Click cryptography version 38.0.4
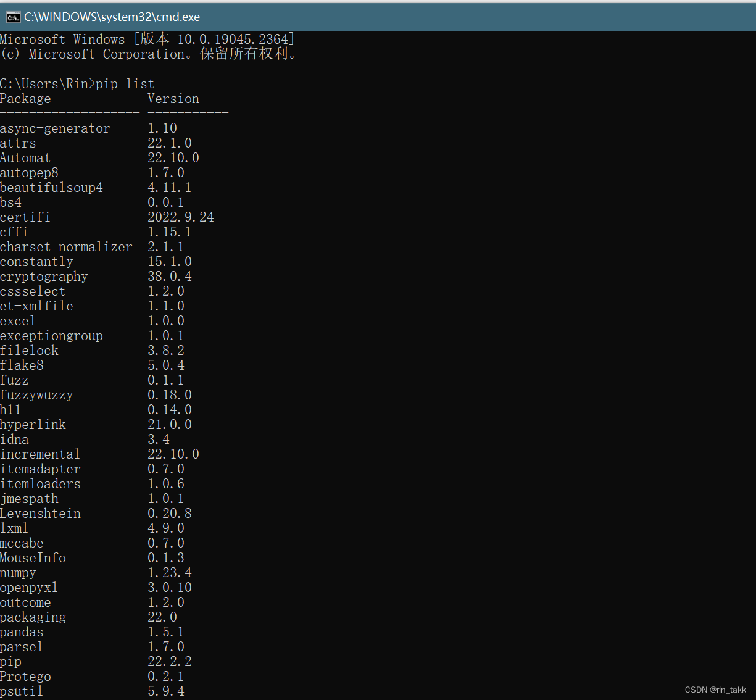The height and width of the screenshot is (700, 756). click(170, 277)
